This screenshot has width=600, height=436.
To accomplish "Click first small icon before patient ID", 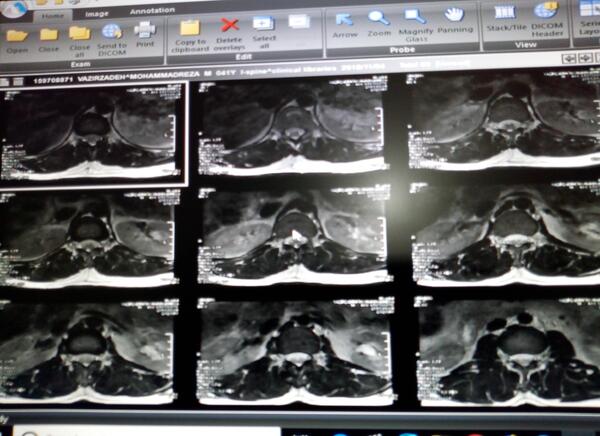I will pos(5,82).
